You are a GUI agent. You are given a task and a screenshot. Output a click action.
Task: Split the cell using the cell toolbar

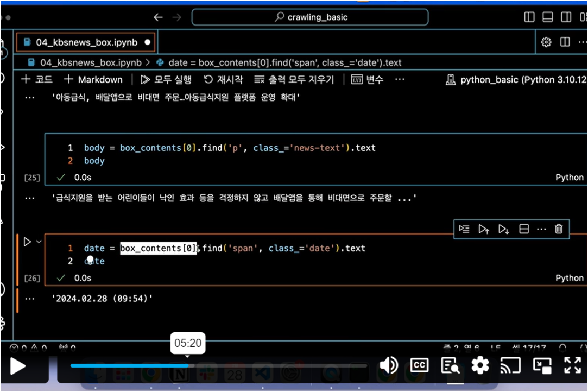pyautogui.click(x=524, y=229)
